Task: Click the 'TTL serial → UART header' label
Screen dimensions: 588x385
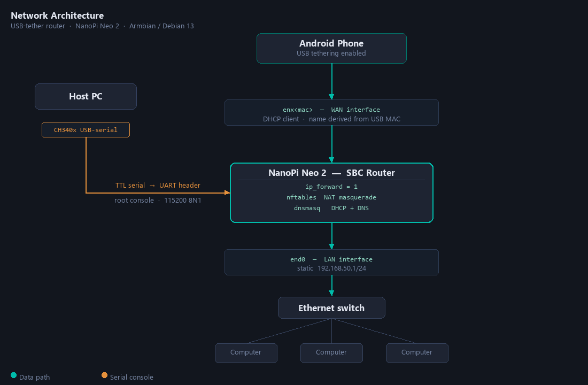Action: [158, 186]
